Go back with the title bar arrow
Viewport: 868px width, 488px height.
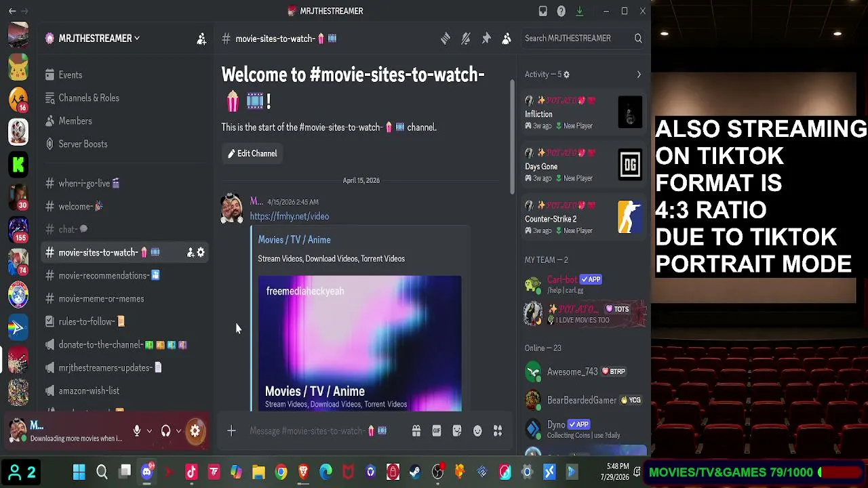[12, 11]
